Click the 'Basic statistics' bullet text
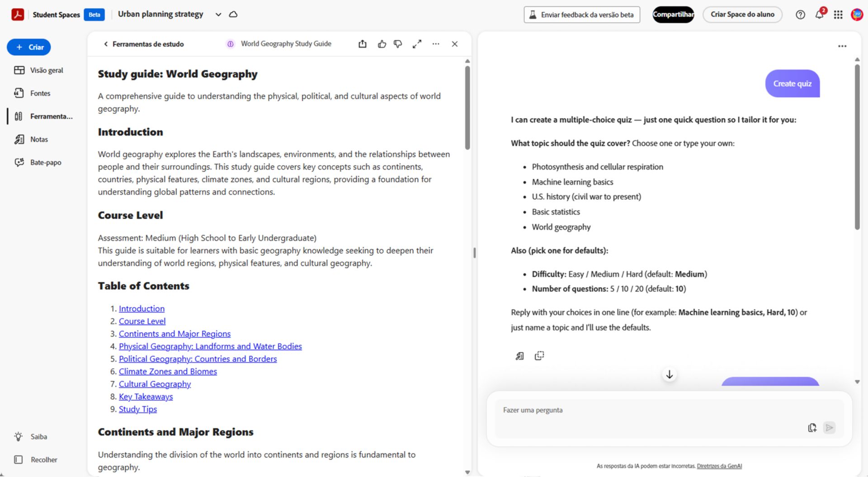Screen dimensions: 868x477 tap(556, 212)
